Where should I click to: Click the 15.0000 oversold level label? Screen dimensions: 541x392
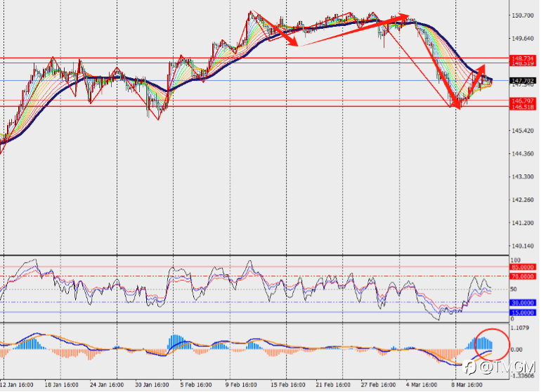point(523,313)
